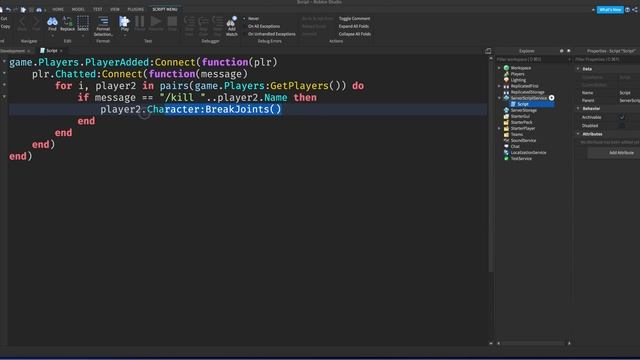Collapse the Behavior properties section
Screen dimensions: 640x360
(x=578, y=108)
